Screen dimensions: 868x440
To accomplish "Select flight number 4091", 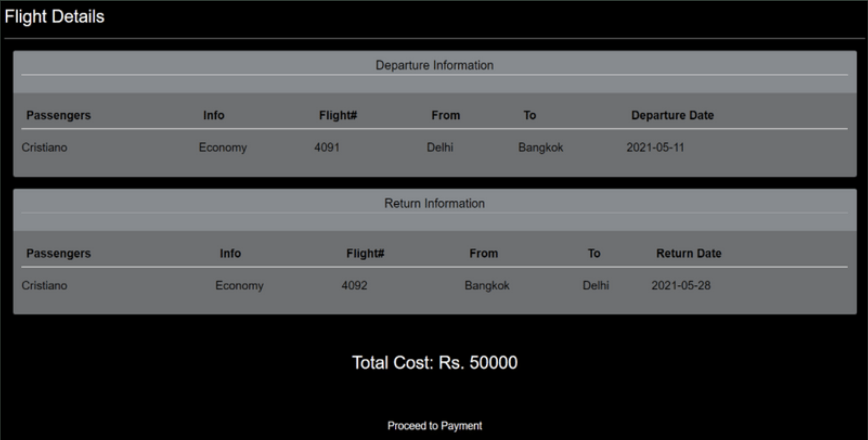I will click(327, 147).
